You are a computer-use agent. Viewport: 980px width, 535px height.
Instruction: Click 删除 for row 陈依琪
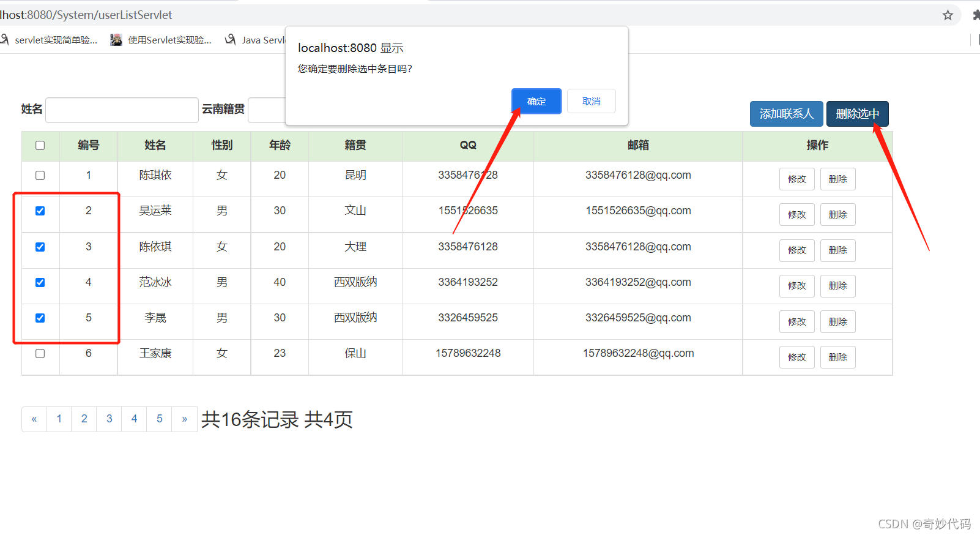[838, 250]
